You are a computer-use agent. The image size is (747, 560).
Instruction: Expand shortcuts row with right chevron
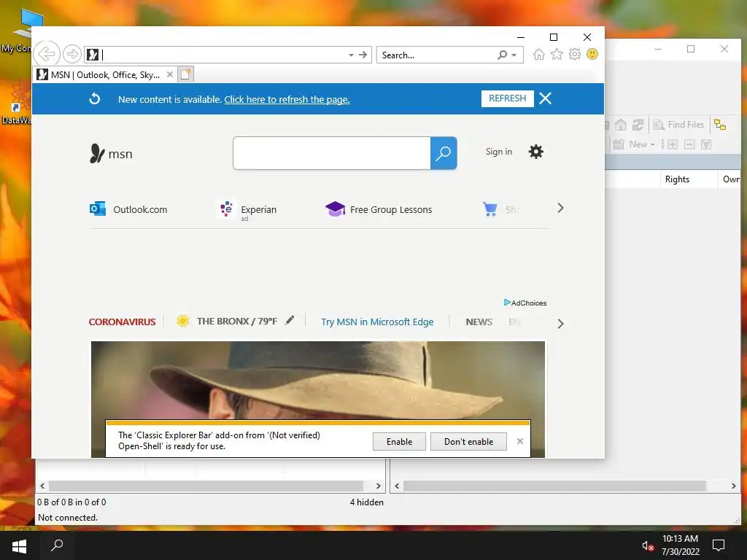pyautogui.click(x=560, y=208)
